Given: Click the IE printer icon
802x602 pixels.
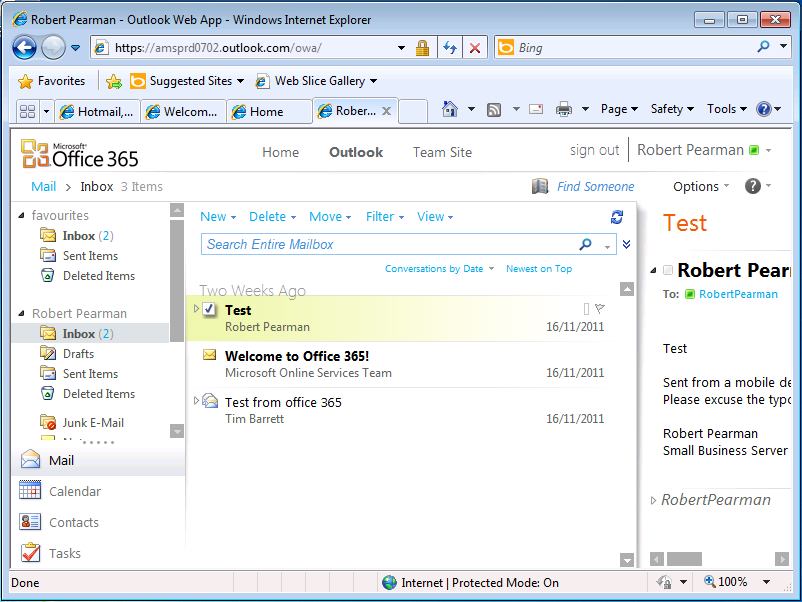Looking at the screenshot, I should click(x=564, y=109).
